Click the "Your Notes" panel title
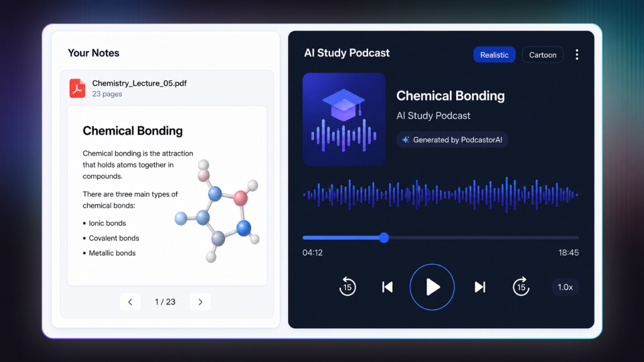This screenshot has width=644, height=362. tap(93, 53)
